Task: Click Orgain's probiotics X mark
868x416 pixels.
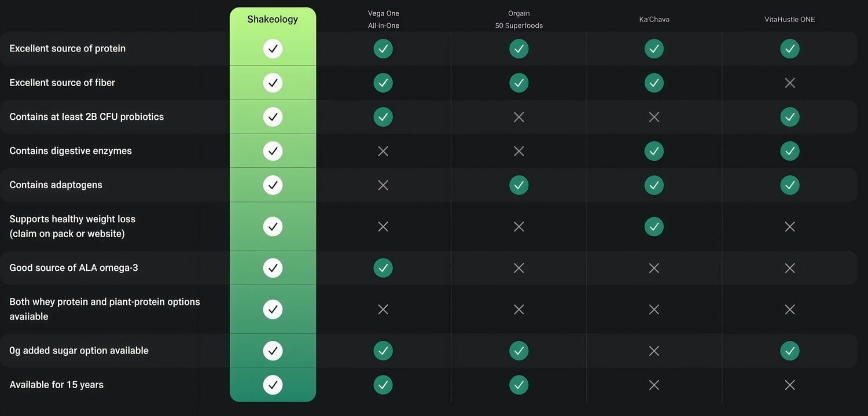Action: coord(519,117)
